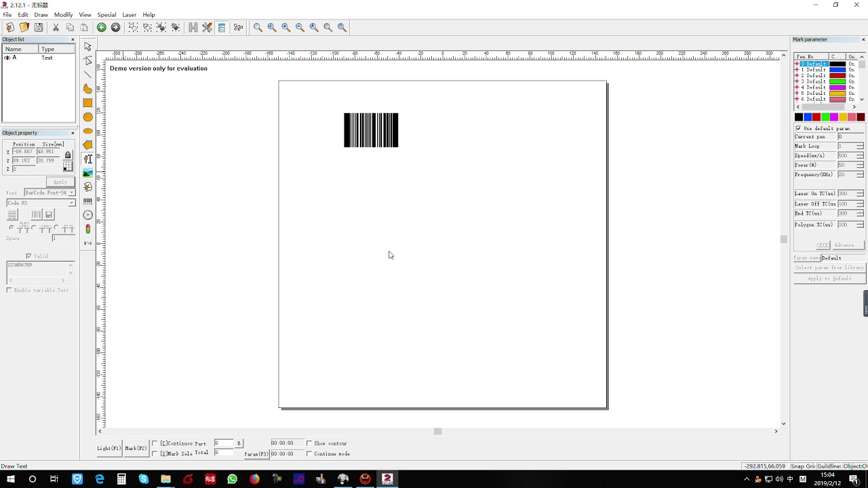Toggle the Mark Sele checkbox
The image size is (868, 488).
[x=155, y=453]
